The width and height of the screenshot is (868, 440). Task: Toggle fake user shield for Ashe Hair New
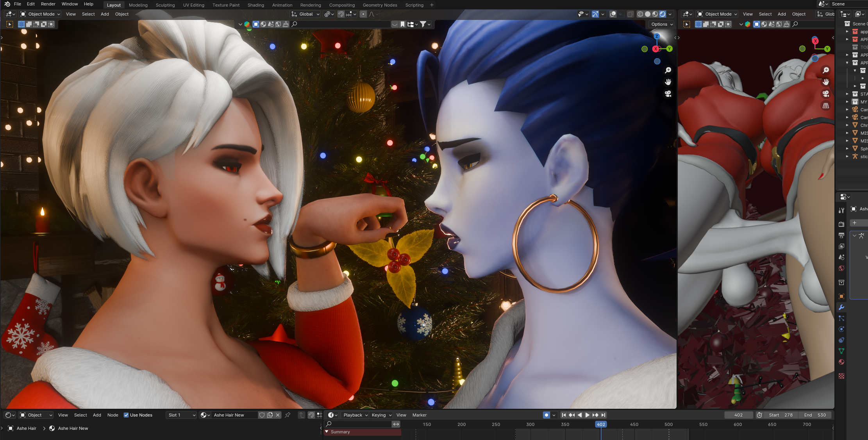pyautogui.click(x=262, y=415)
